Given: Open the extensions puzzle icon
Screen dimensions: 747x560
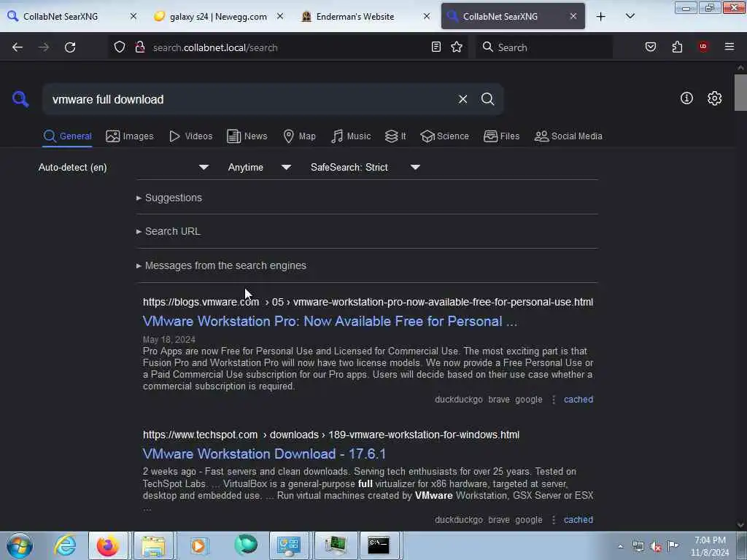Looking at the screenshot, I should [677, 47].
